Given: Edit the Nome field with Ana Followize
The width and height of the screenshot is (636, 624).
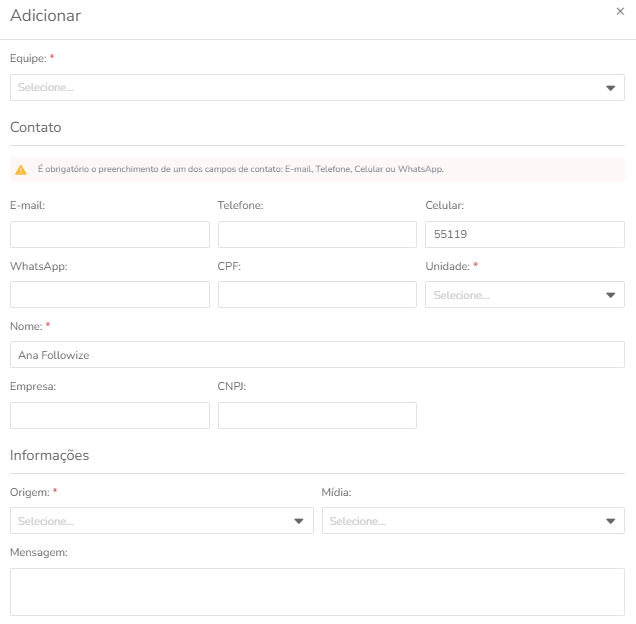Looking at the screenshot, I should 317,355.
